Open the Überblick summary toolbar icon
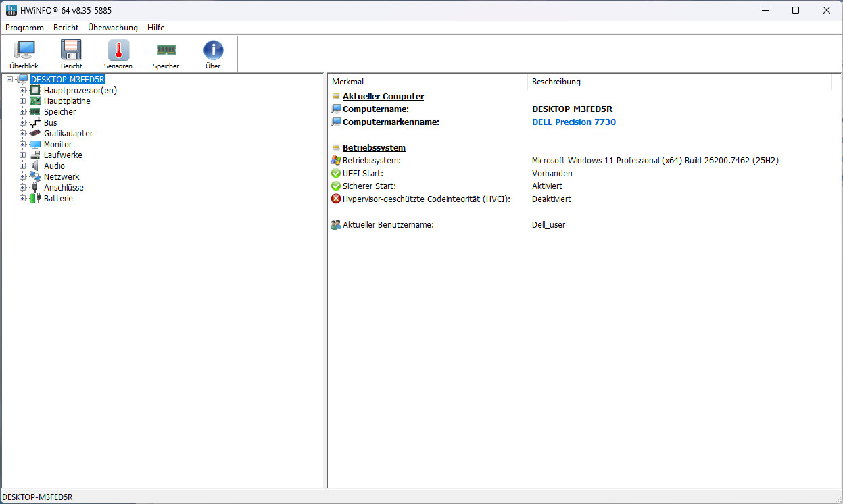Screen dimensions: 843x504 point(24,51)
